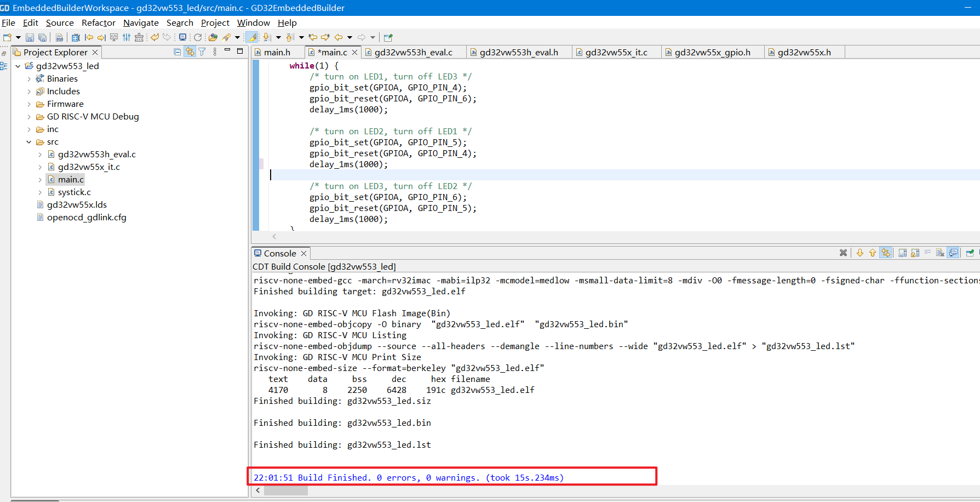Open the Project menu

pyautogui.click(x=215, y=22)
